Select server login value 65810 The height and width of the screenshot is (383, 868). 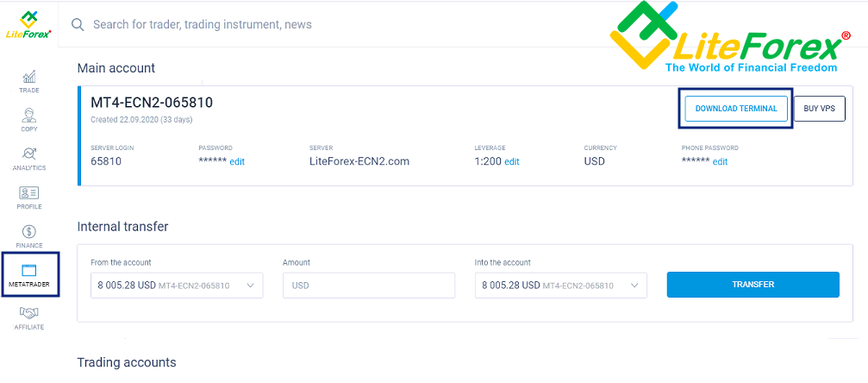coord(106,162)
